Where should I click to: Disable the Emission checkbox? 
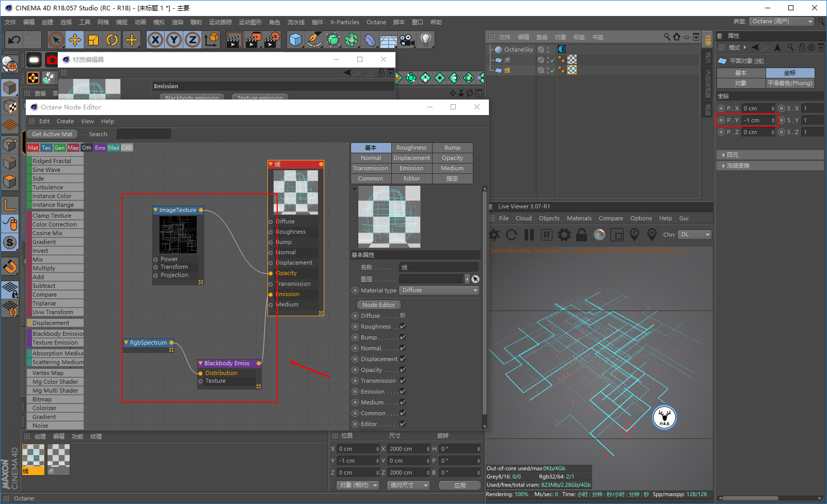tap(403, 392)
